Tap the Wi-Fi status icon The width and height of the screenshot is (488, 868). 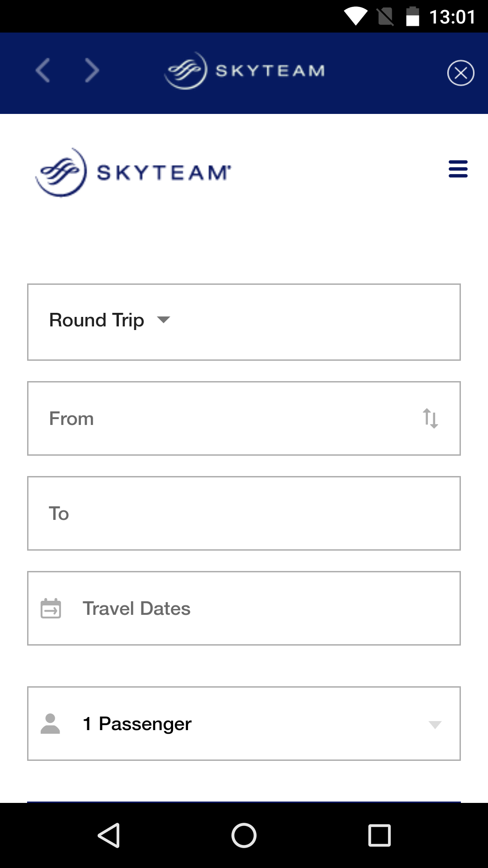click(x=356, y=17)
